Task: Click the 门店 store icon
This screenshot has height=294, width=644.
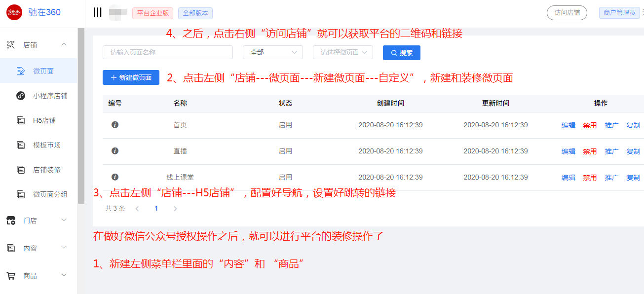Action: 10,220
